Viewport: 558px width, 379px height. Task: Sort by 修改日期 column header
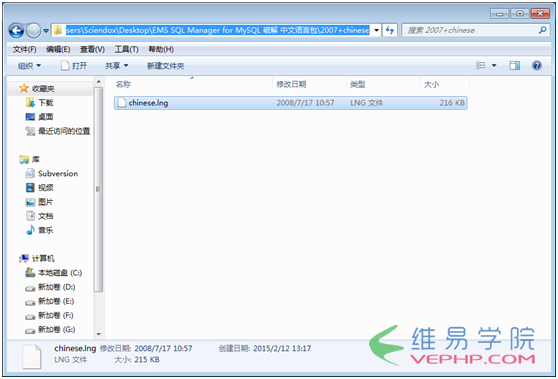(x=291, y=84)
